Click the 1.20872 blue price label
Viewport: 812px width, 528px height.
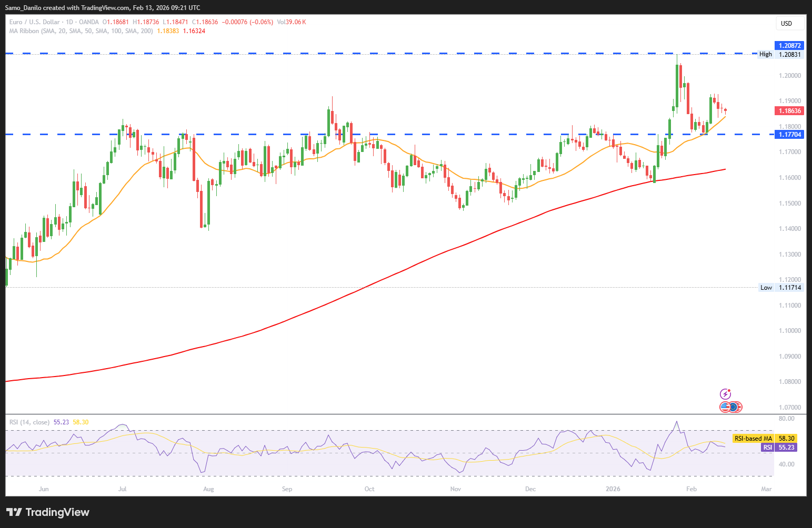click(789, 46)
